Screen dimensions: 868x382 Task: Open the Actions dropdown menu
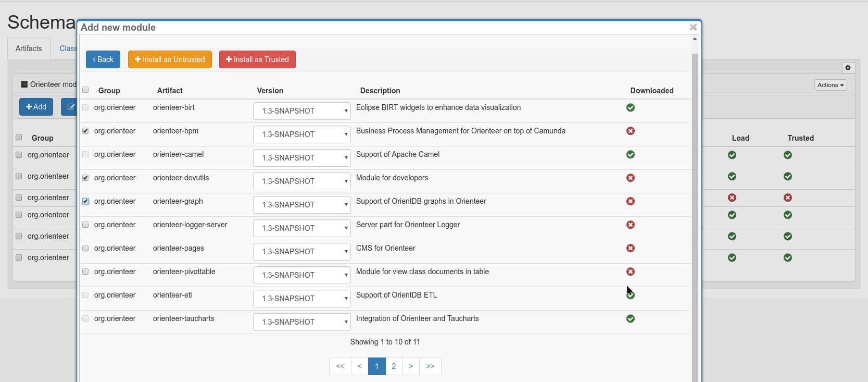(x=831, y=85)
